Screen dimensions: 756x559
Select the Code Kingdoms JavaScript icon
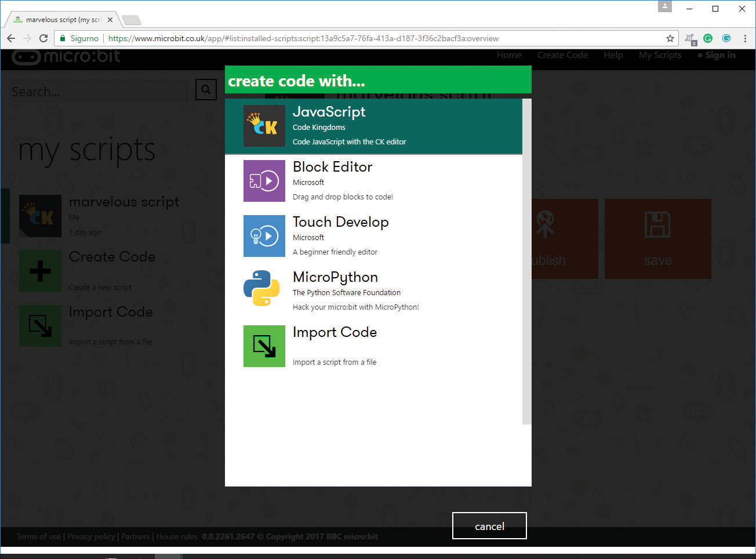(264, 126)
